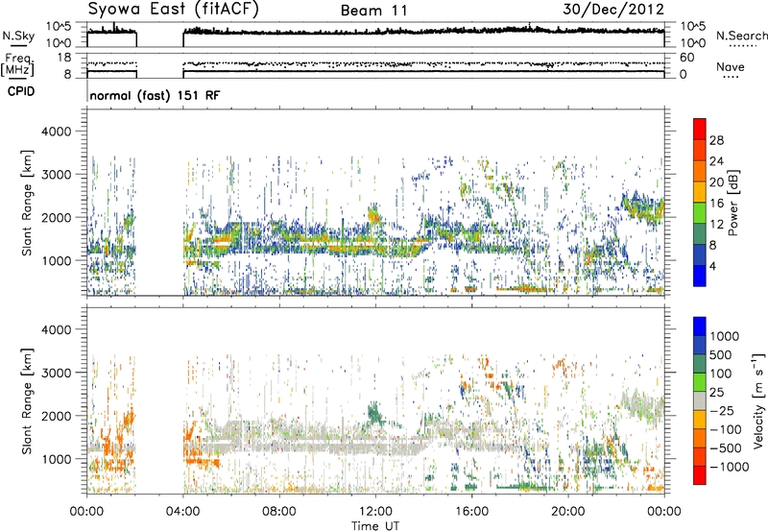Click the red segment of Power colorbar
This screenshot has height=532, width=768.
click(700, 129)
